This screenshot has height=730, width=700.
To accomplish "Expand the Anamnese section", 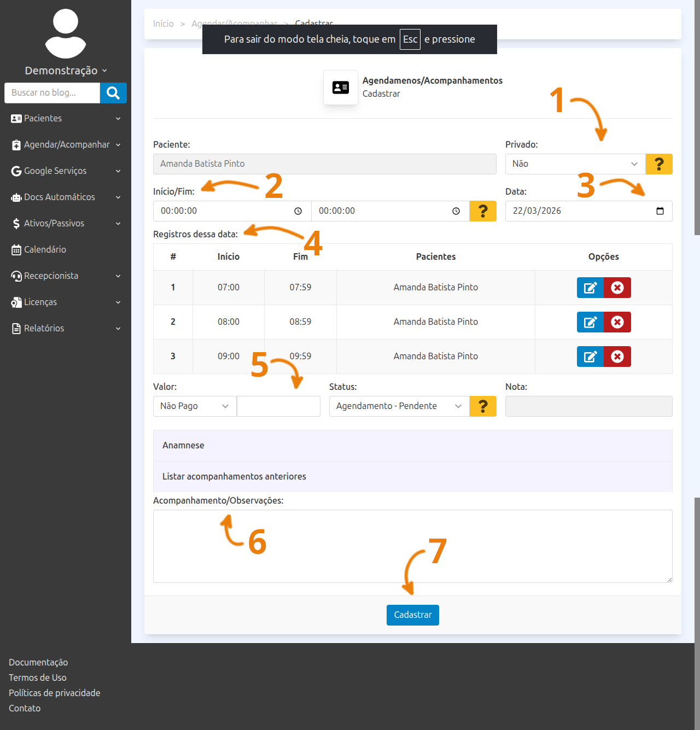I will 183,446.
